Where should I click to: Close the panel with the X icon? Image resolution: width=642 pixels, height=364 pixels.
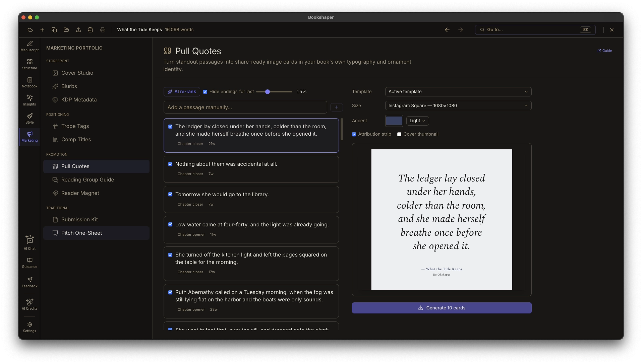612,30
